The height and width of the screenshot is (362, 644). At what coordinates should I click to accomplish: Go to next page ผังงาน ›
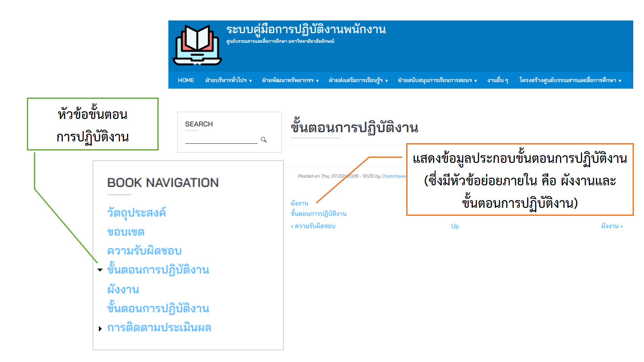612,226
